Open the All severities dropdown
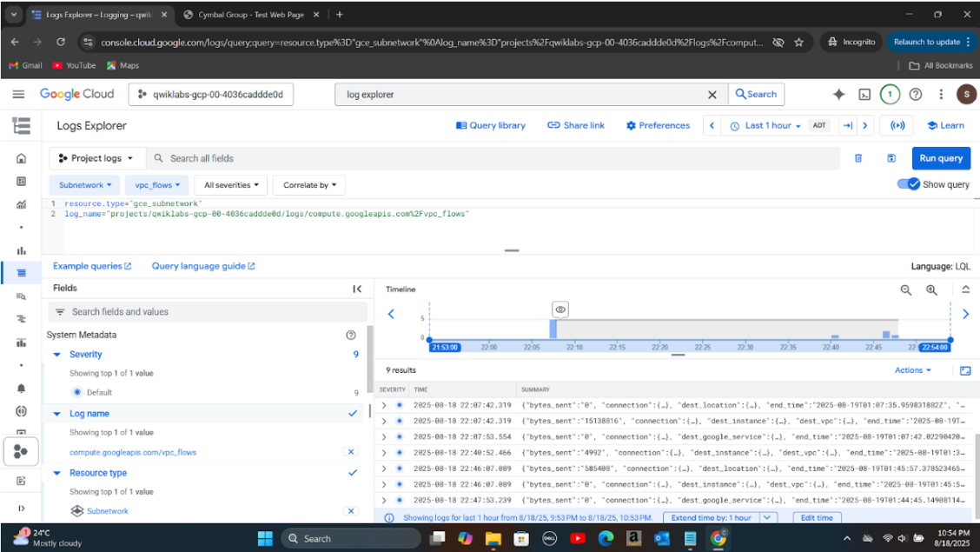The image size is (980, 552). [x=232, y=185]
